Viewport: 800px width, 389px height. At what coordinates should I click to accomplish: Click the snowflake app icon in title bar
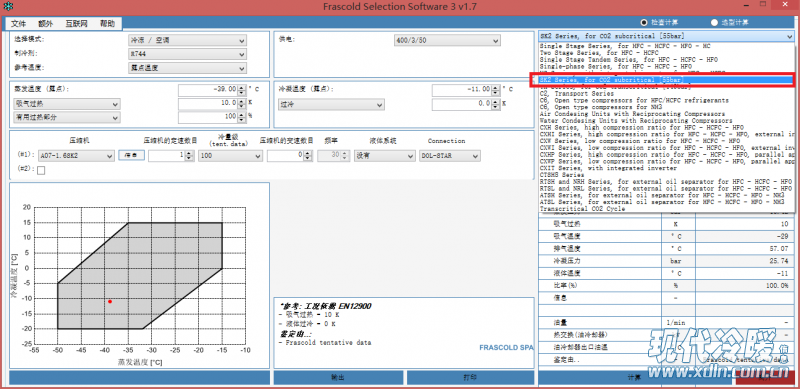(x=8, y=7)
